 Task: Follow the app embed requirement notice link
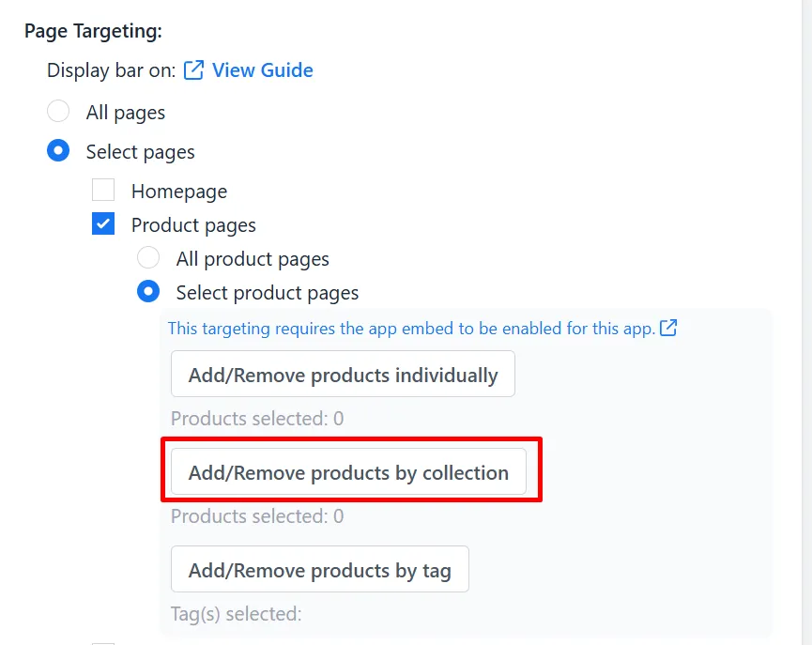[x=412, y=329]
